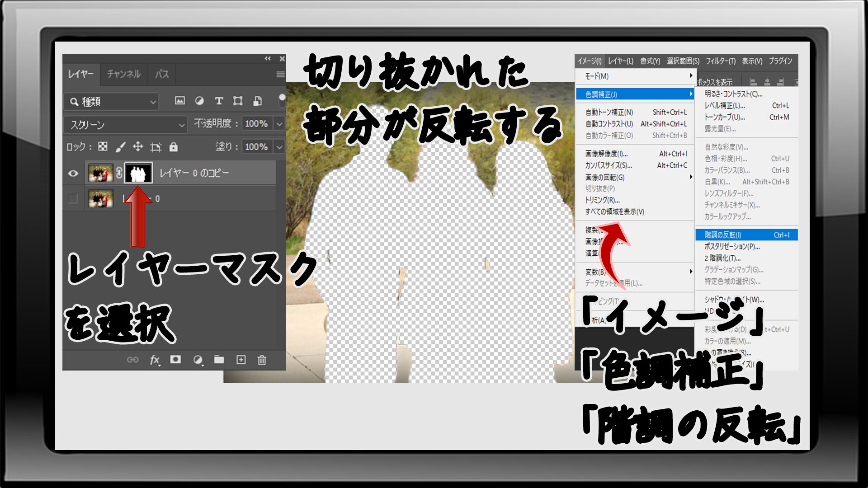Choose 2 階調化(T)...
Viewport: 868px width, 488px height.
pyautogui.click(x=746, y=258)
